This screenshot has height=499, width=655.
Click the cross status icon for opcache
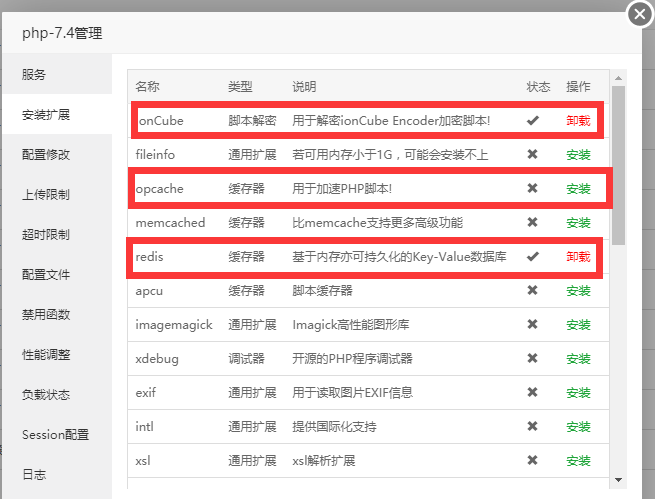point(532,188)
